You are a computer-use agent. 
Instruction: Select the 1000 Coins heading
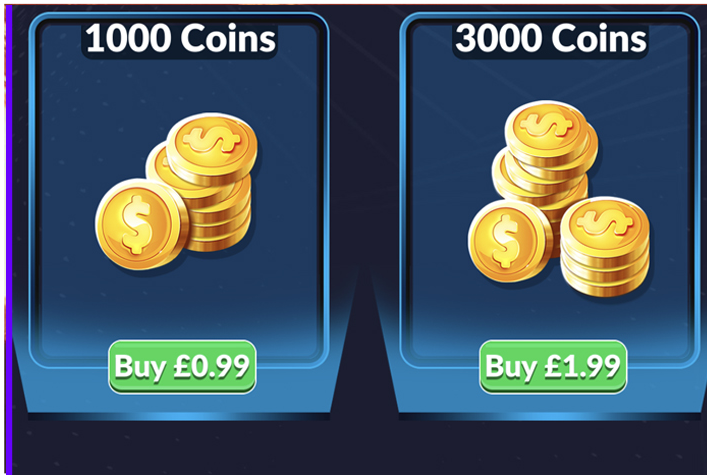180,38
